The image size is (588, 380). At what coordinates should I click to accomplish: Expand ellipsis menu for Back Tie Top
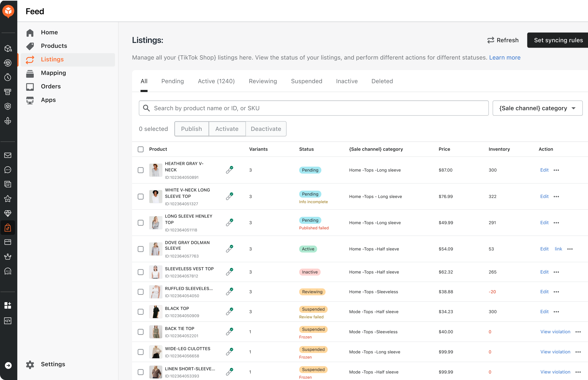pos(578,332)
